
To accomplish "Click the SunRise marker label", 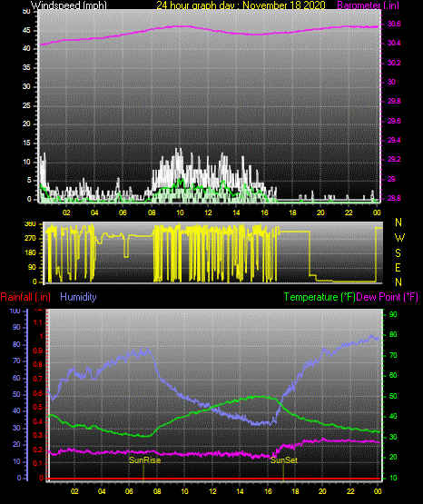I will 144,460.
